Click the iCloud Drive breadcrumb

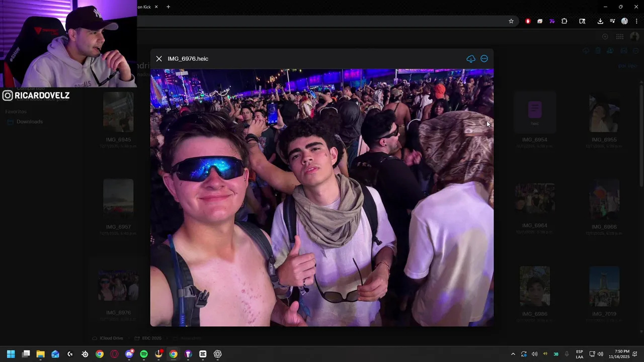[108, 338]
